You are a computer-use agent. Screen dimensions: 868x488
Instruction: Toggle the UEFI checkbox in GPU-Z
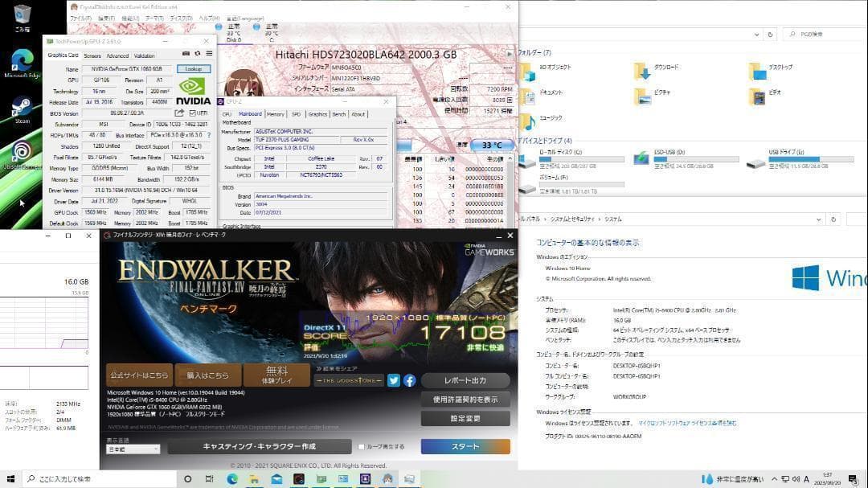pos(194,113)
